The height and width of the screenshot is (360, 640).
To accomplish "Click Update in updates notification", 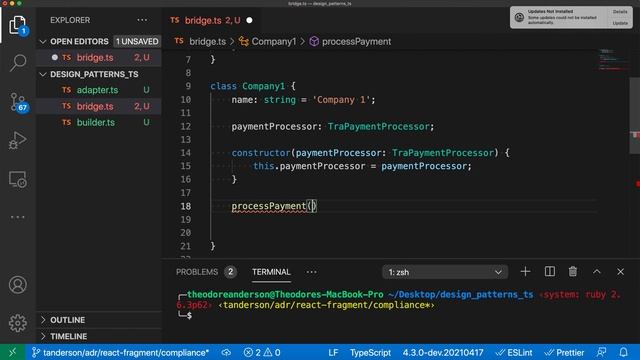I will coord(620,23).
